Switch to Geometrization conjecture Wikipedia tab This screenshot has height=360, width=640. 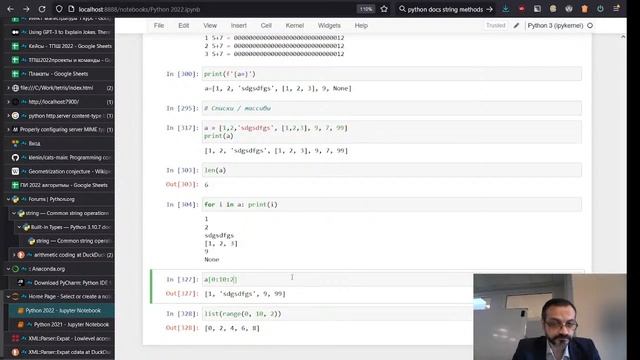click(x=60, y=171)
